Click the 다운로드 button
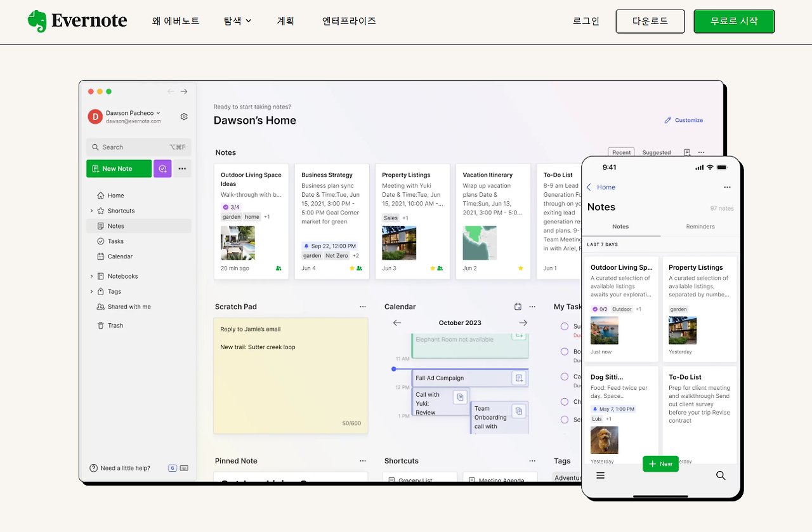This screenshot has height=532, width=812. [650, 21]
